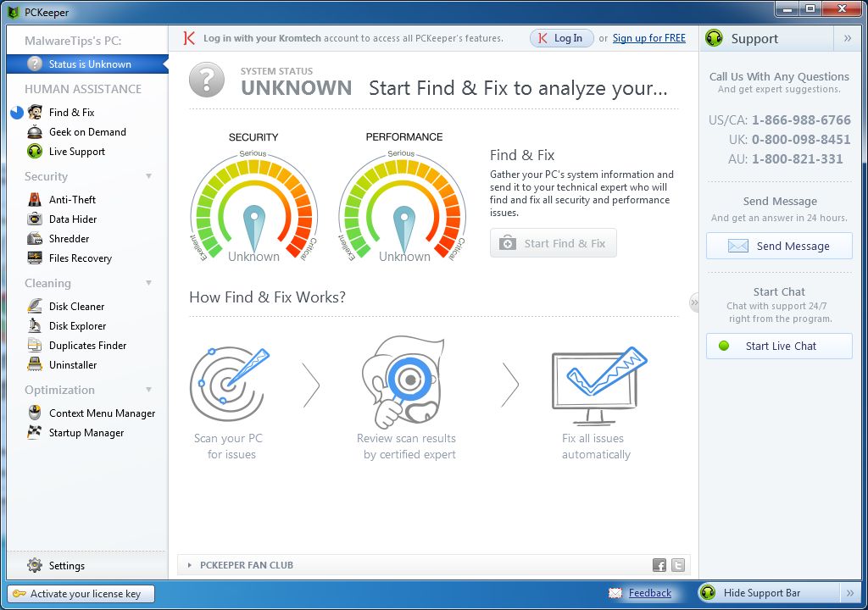Click the Disk Cleaner icon
This screenshot has width=868, height=610.
35,306
